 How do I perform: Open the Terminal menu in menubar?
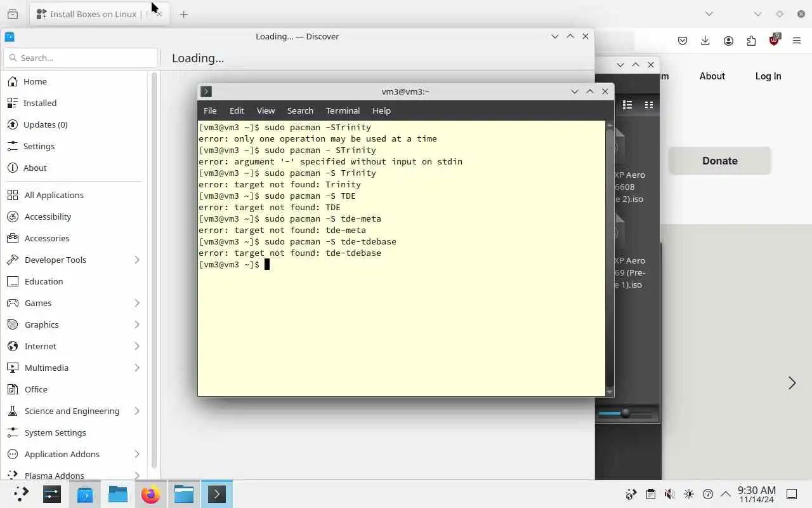coord(343,110)
